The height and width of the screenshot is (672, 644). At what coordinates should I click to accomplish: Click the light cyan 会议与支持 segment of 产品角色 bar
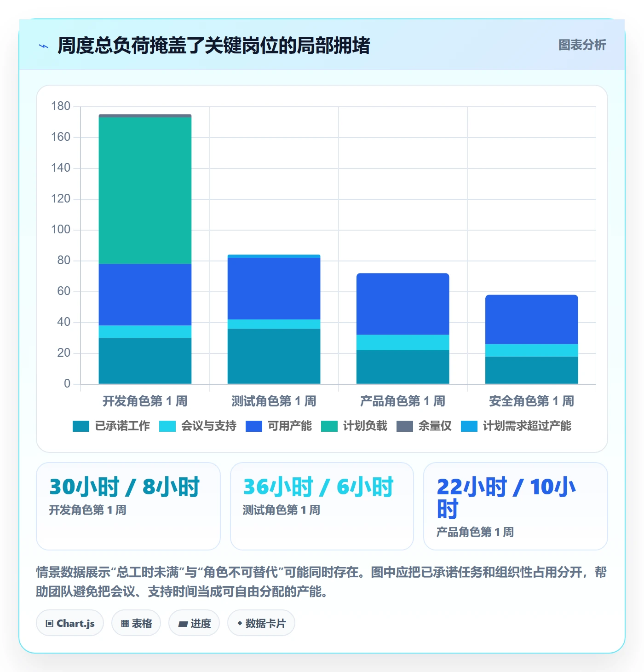(402, 342)
